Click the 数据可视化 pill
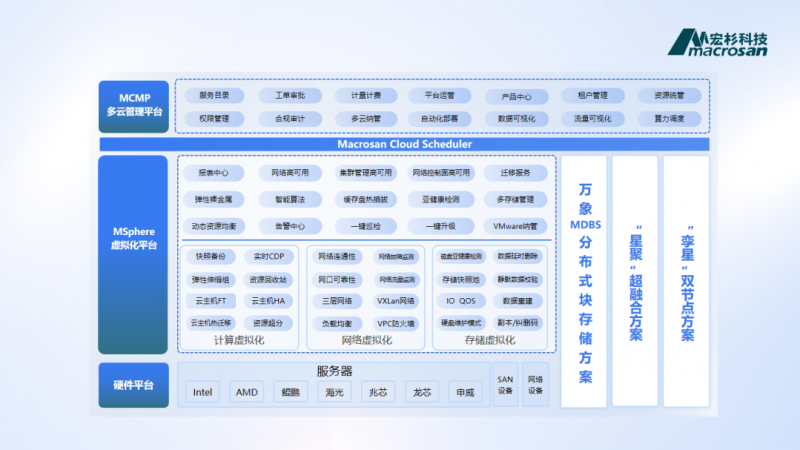Image resolution: width=800 pixels, height=450 pixels. 516,119
